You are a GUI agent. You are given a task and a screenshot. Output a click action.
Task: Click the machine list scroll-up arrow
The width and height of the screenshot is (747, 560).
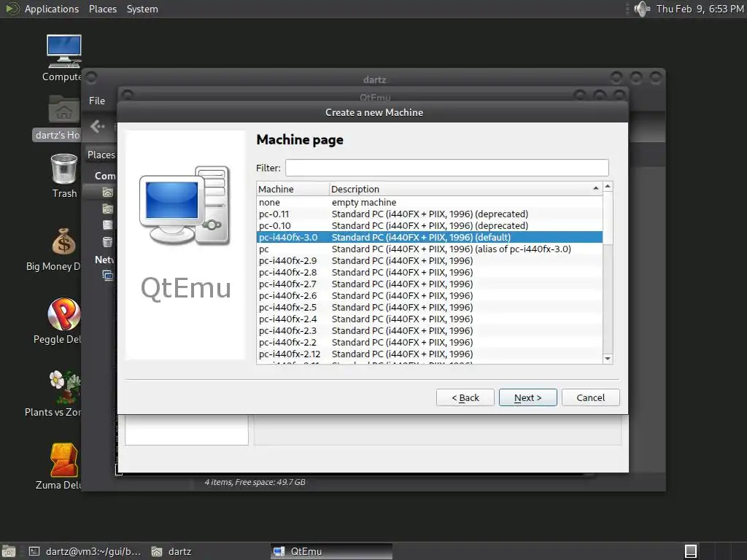point(608,186)
